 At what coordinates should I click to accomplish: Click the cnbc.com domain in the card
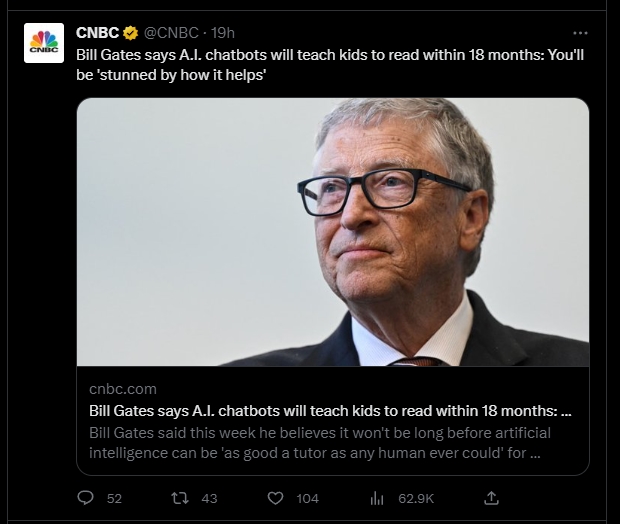tap(122, 388)
